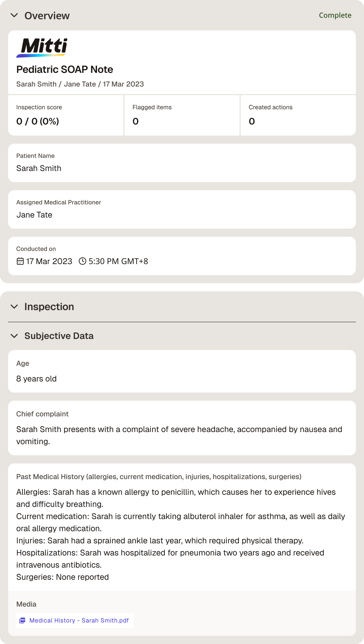
Task: Click the Inspection score card
Action: [66, 115]
